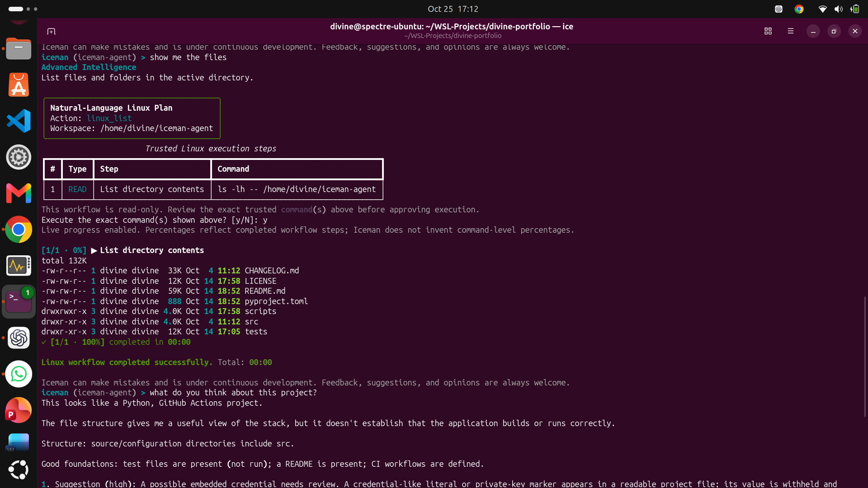Open WhatsApp from the dock
868x488 pixels.
(x=19, y=374)
